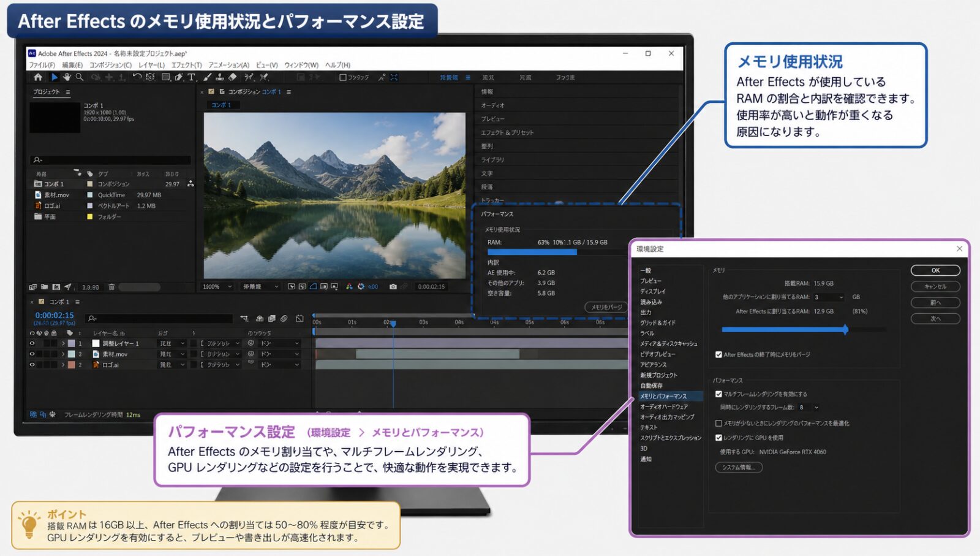Select 自動保存 in the preferences list
Viewport: 980px width, 556px height.
click(x=652, y=386)
